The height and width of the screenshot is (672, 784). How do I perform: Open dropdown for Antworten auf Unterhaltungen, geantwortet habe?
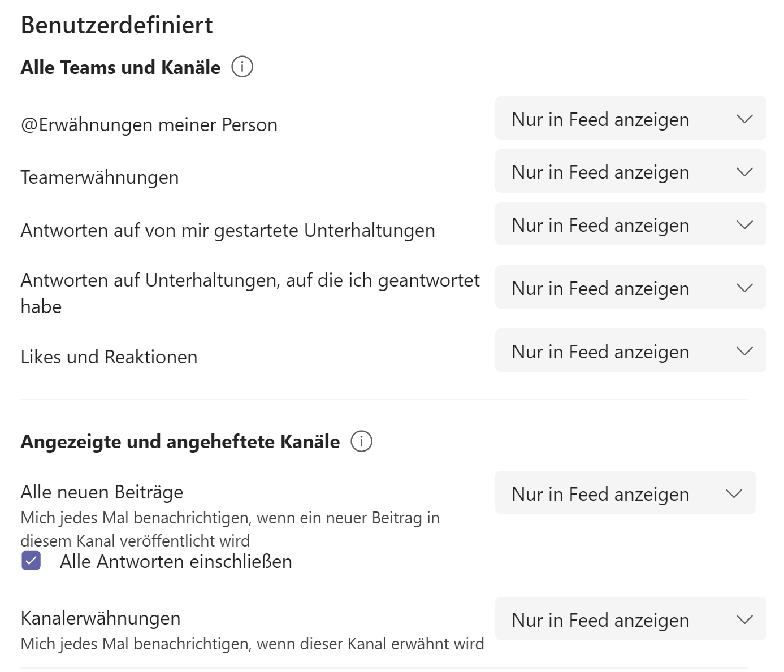pyautogui.click(x=630, y=288)
